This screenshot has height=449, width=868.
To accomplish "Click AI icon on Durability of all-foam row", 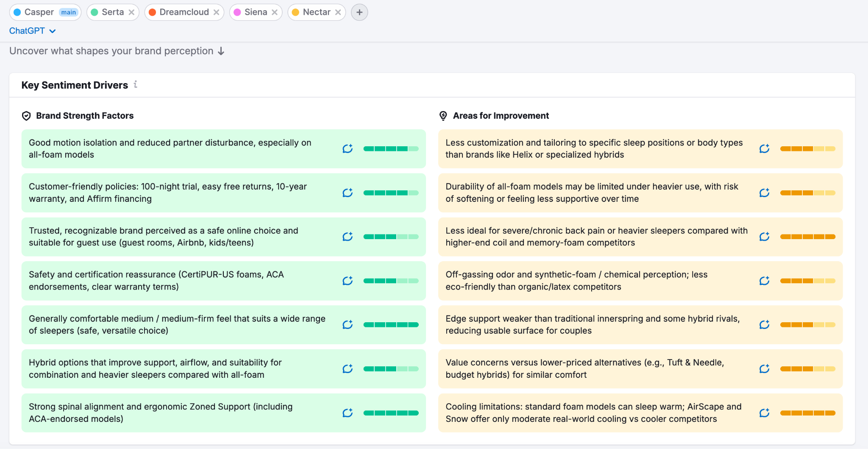I will coord(765,193).
